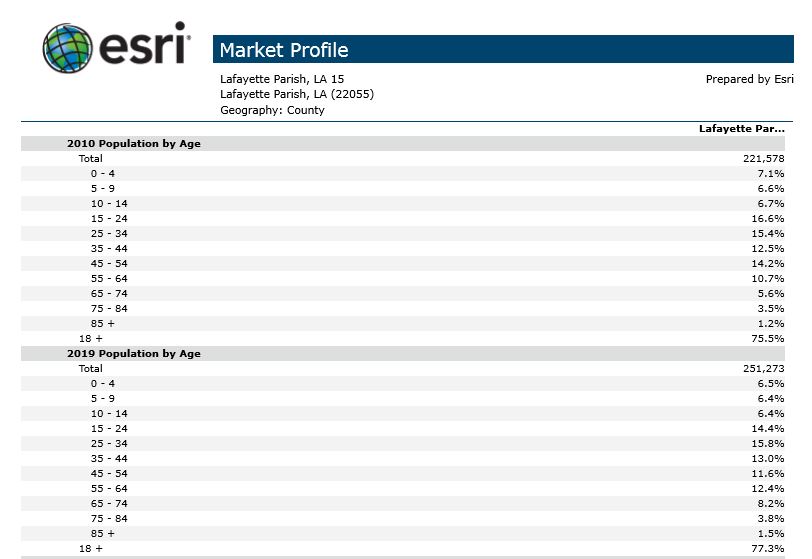This screenshot has width=812, height=559.
Task: Click the 2019 value 12.4% for ages 55 - 64
Action: coord(768,489)
